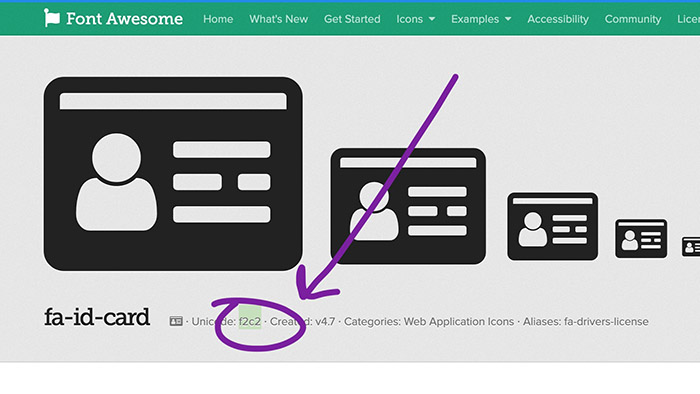Image resolution: width=700 pixels, height=394 pixels.
Task: Open the Get Started page
Action: click(x=352, y=19)
